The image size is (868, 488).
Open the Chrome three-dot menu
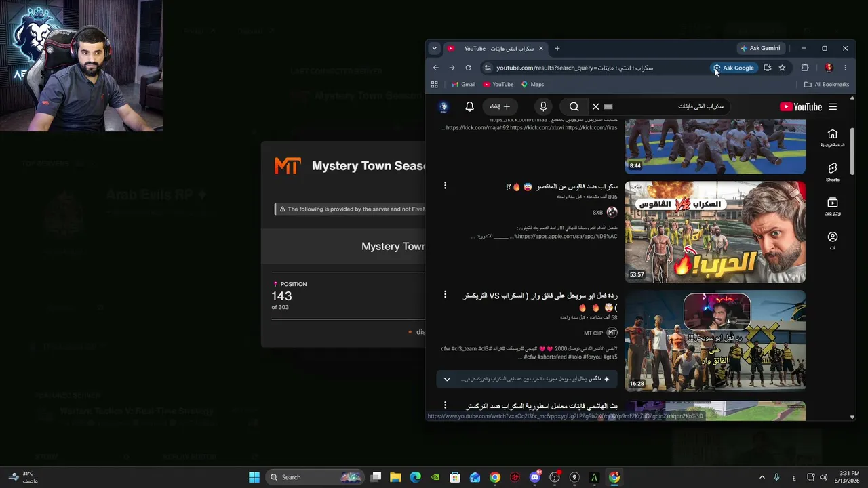pyautogui.click(x=845, y=68)
